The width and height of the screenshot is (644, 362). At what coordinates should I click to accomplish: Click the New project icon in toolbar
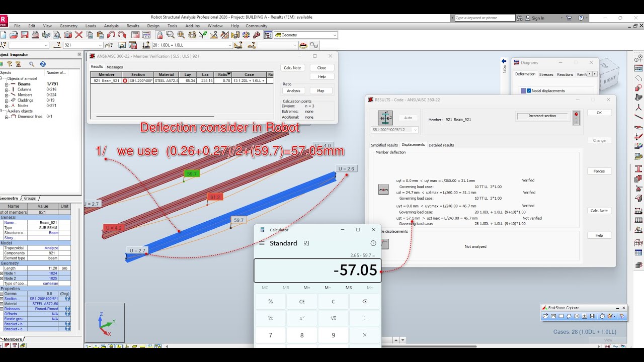(x=4, y=35)
